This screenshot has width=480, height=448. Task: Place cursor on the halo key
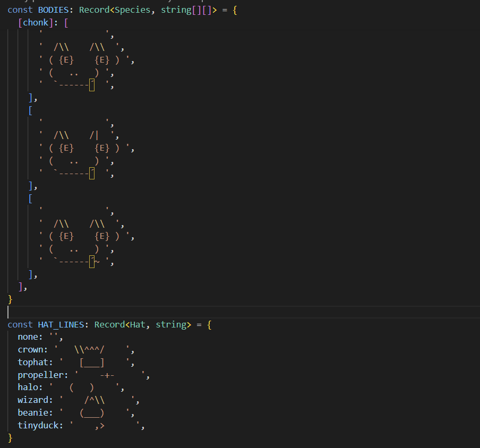point(28,387)
